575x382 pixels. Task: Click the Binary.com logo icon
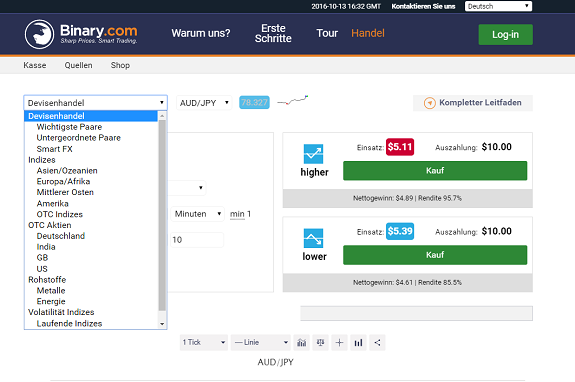pos(39,34)
